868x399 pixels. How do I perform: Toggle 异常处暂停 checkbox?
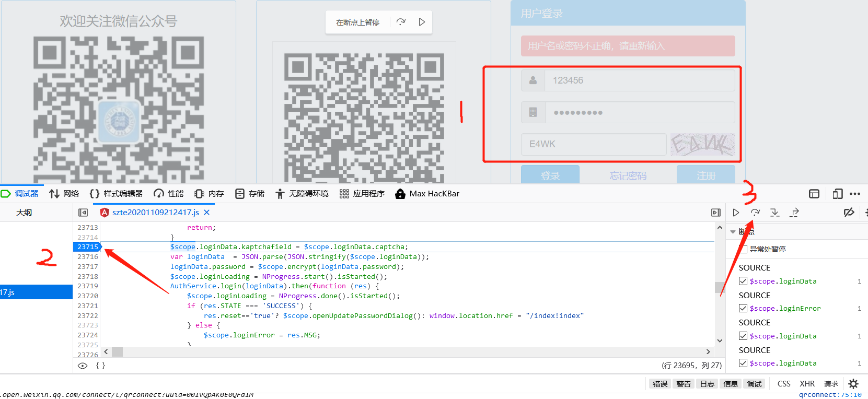[x=743, y=249]
